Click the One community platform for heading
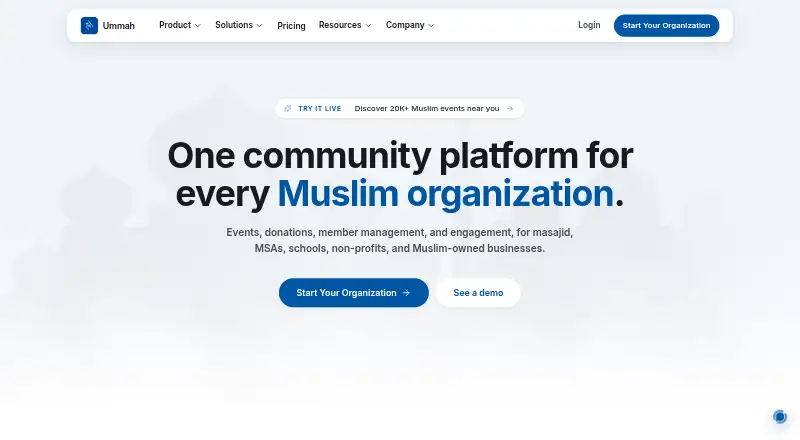 pos(400,155)
